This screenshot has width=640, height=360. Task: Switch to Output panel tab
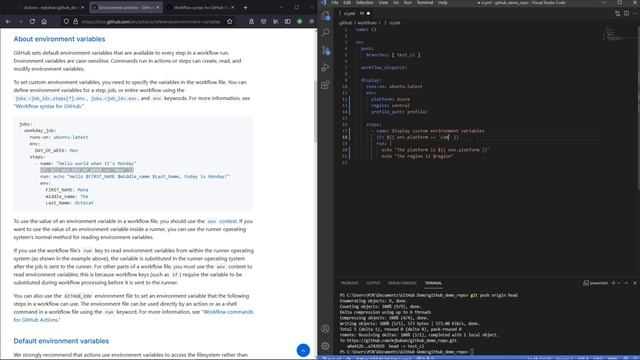coord(373,283)
